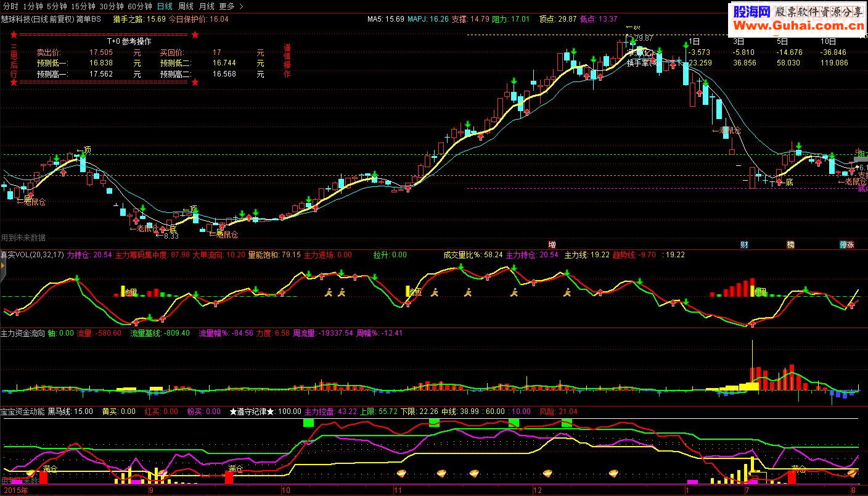Image resolution: width=868 pixels, height=496 pixels.
Task: Switch to the 30分钟 chart period
Action: 111,6
